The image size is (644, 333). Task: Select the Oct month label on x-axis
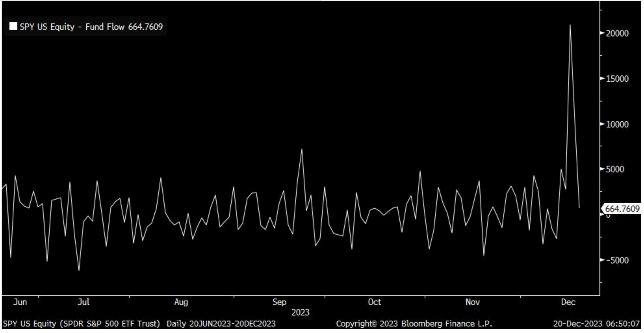374,302
